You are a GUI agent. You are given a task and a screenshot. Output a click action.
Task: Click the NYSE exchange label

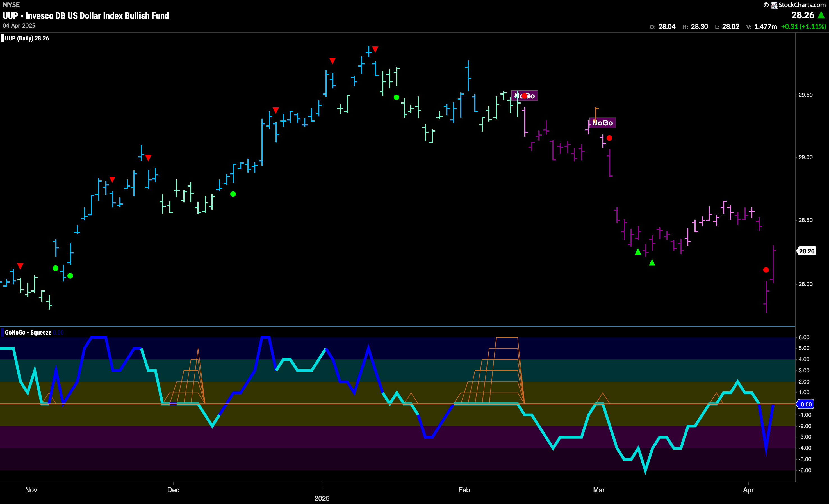[x=11, y=5]
